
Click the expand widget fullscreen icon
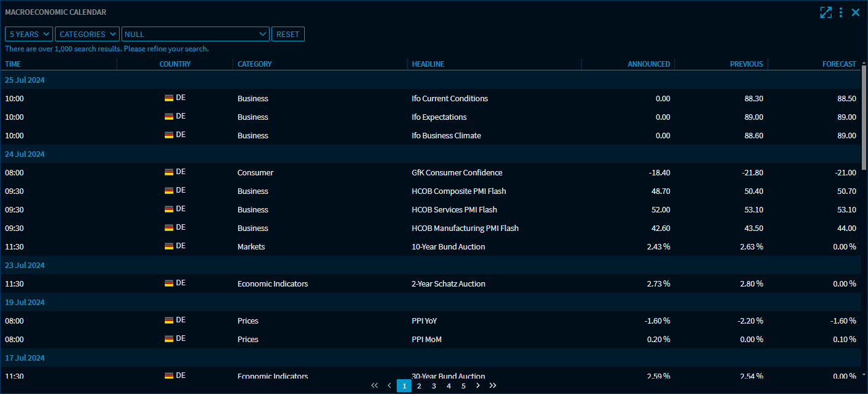[825, 12]
